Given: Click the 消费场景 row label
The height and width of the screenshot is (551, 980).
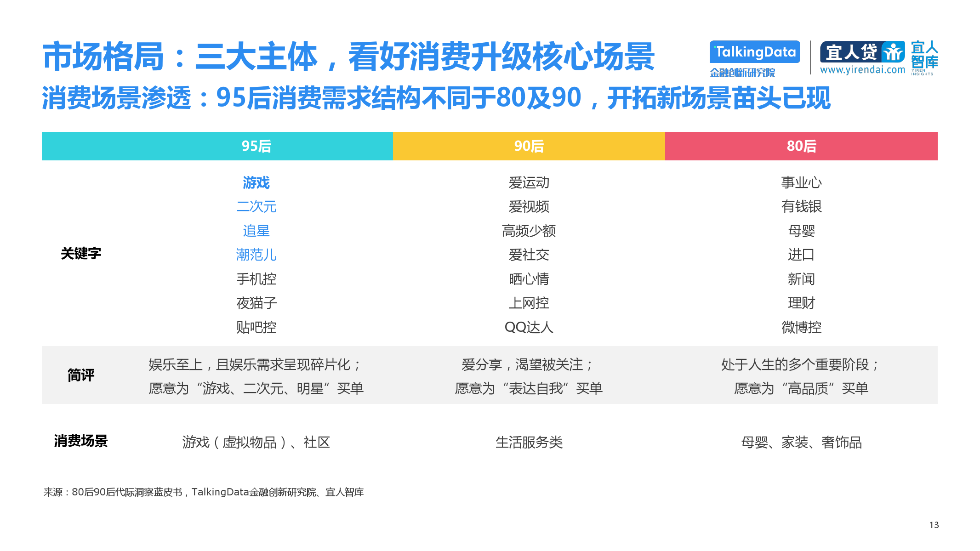Looking at the screenshot, I should (x=81, y=441).
